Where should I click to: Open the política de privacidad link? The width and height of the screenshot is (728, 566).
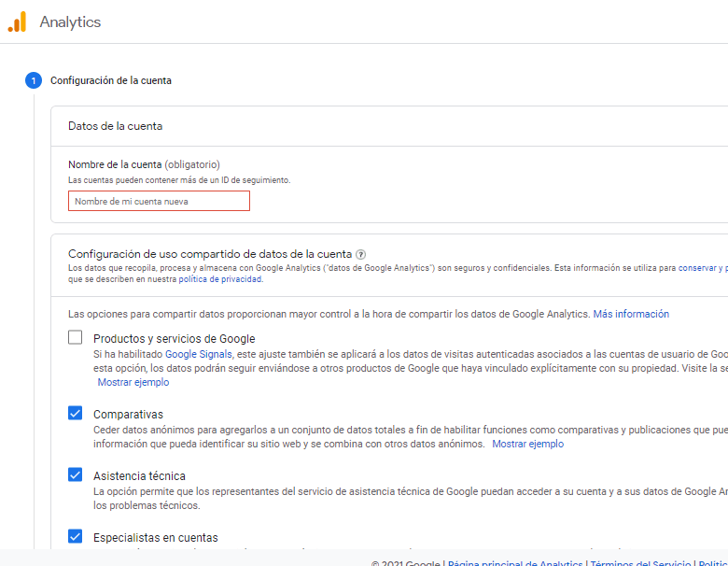(220, 279)
